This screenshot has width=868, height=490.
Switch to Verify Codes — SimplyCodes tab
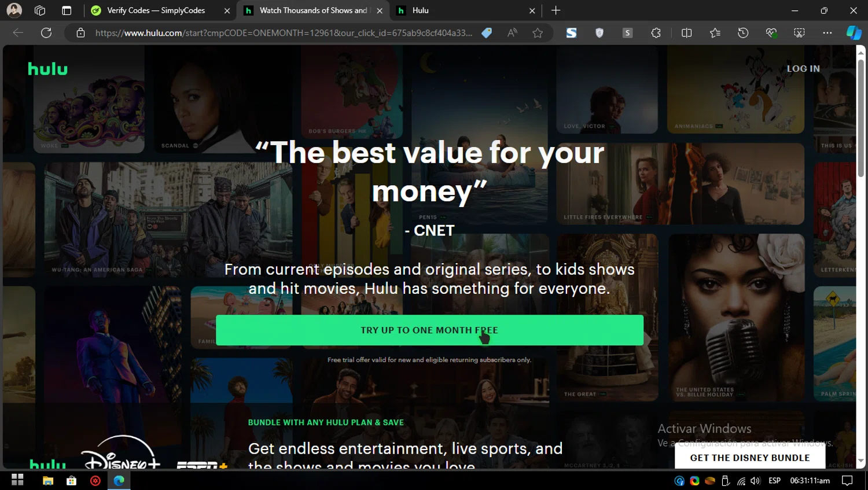(x=156, y=10)
